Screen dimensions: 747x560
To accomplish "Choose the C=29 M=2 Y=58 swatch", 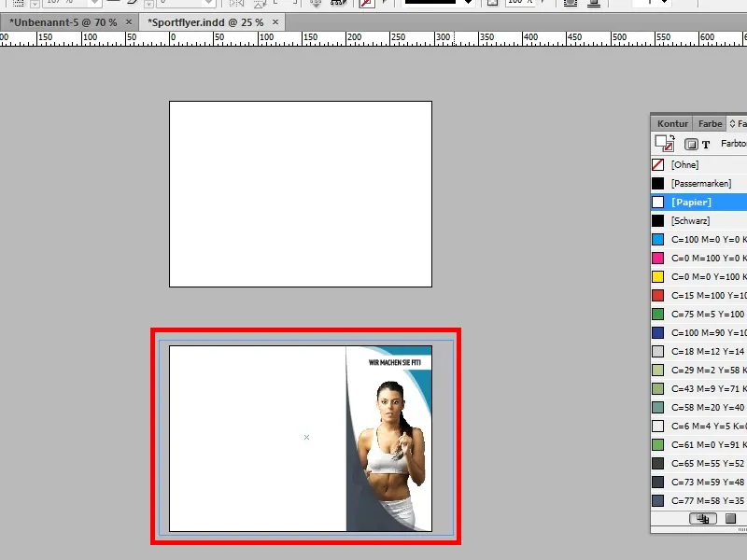I will click(698, 370).
